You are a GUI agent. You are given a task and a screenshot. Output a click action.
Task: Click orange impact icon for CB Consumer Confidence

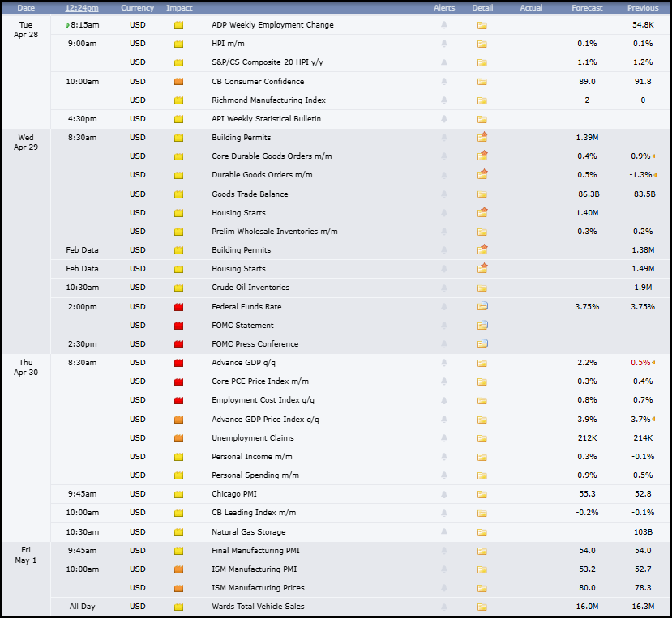tap(178, 82)
